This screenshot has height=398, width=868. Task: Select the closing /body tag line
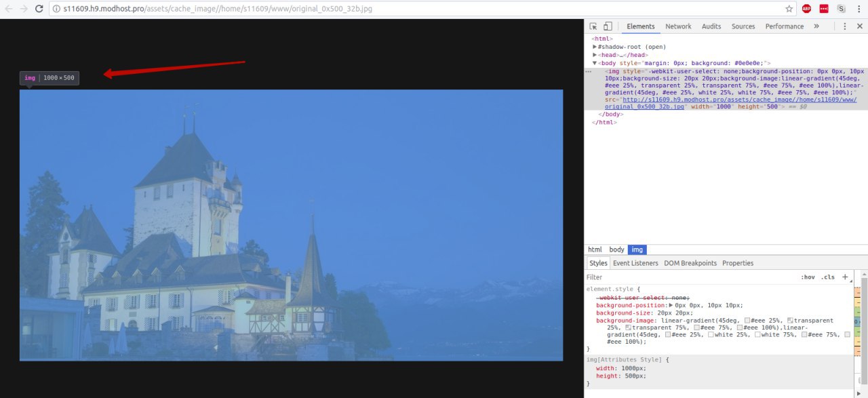pos(610,114)
